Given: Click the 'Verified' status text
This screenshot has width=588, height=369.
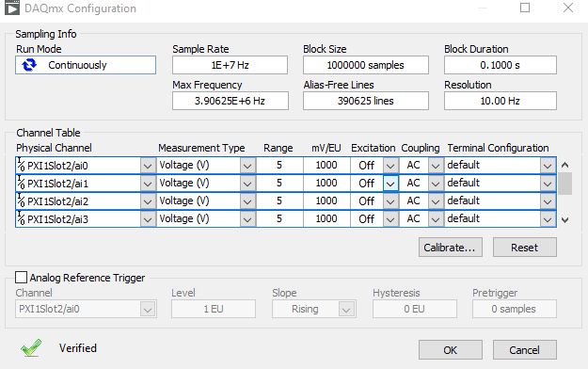Looking at the screenshot, I should (78, 348).
